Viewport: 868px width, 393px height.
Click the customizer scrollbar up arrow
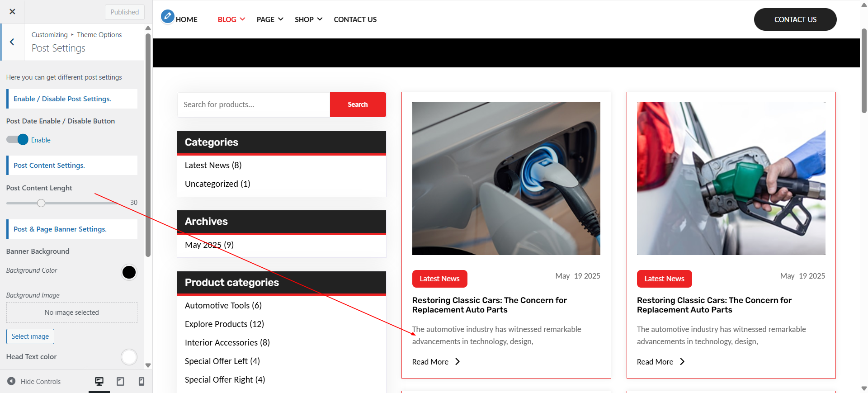pyautogui.click(x=148, y=28)
